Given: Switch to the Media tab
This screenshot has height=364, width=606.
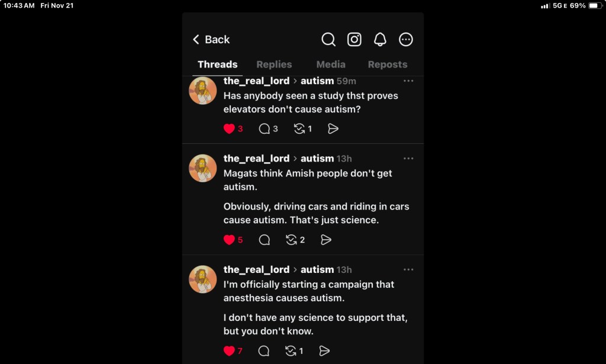Looking at the screenshot, I should pos(331,65).
